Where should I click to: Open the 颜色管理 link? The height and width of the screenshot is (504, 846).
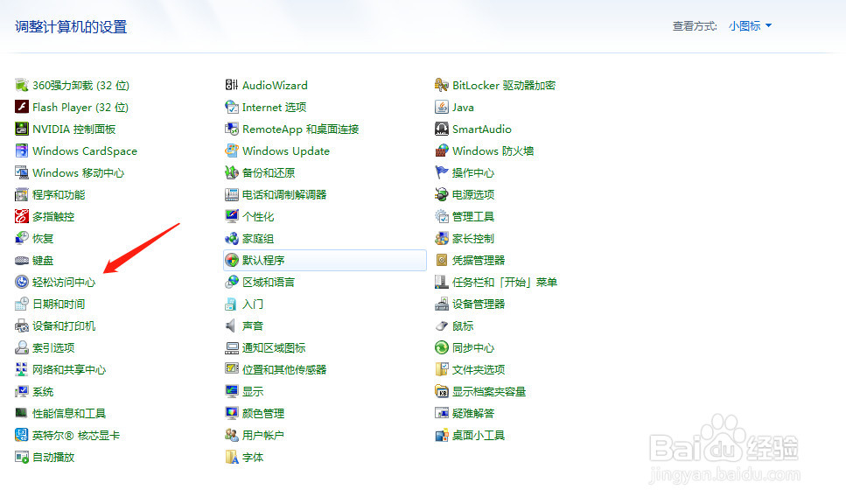click(263, 414)
